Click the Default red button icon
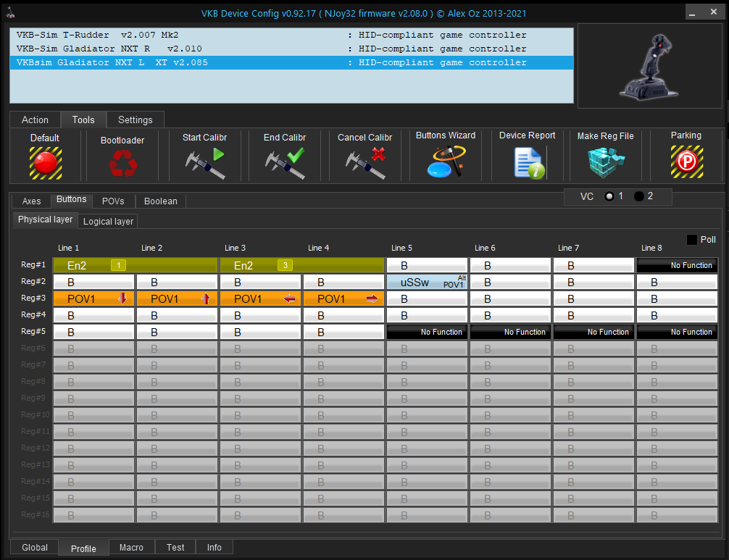This screenshot has height=560, width=729. tap(46, 163)
